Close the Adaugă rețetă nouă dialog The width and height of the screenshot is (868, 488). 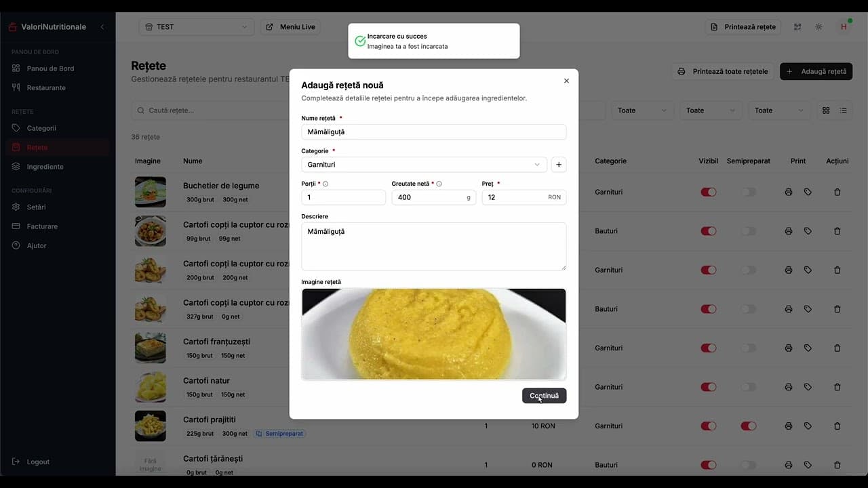point(566,81)
